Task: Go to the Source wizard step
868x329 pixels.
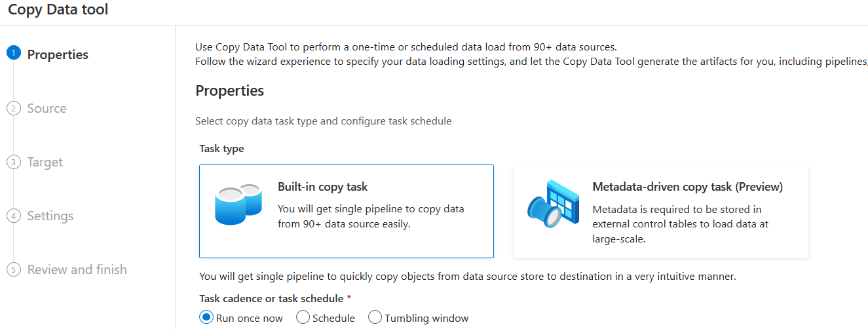Action: [47, 108]
